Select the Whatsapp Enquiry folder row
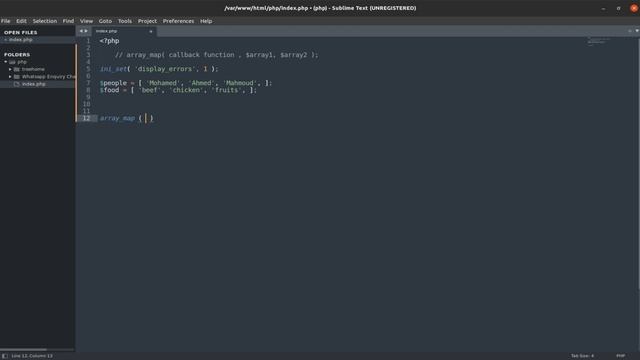Viewport: 640px width, 360px height. [38, 77]
